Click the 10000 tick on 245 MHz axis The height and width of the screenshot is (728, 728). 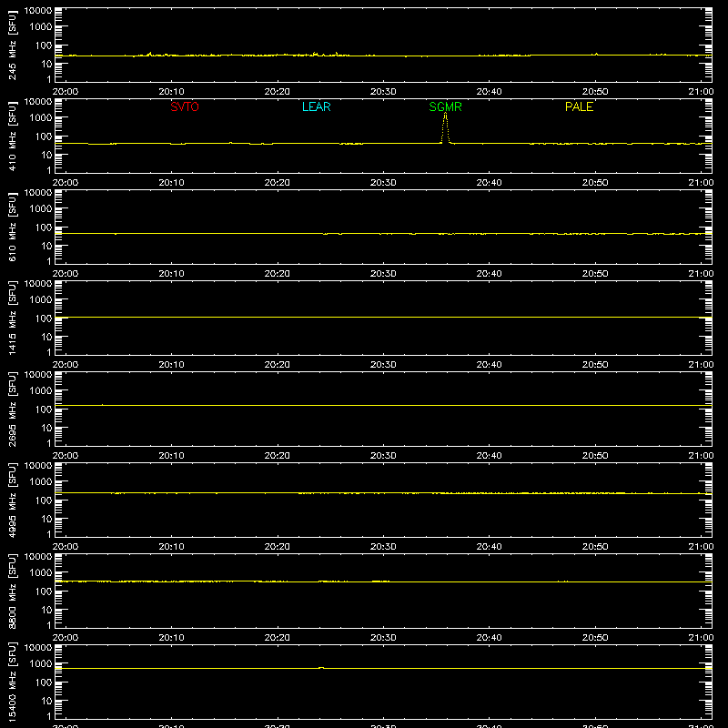pos(38,11)
